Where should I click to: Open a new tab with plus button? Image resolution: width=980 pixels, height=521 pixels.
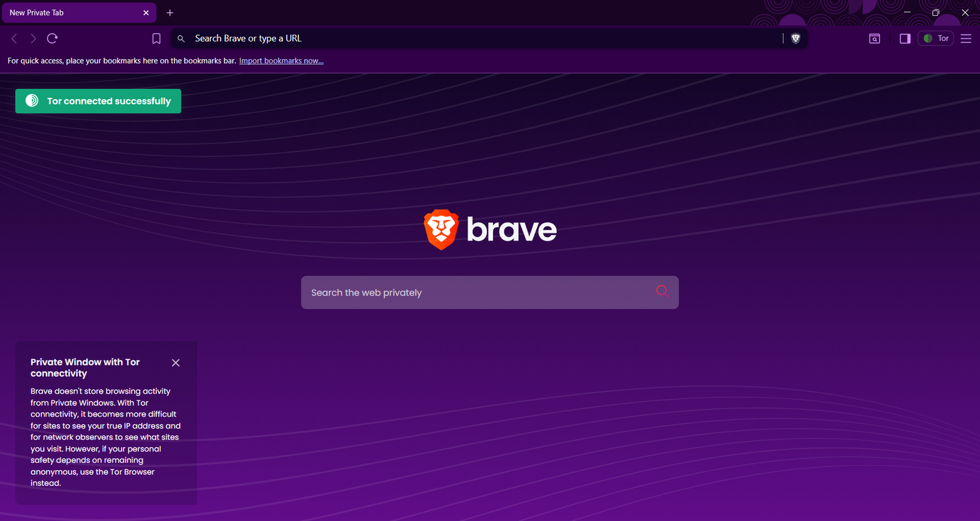pos(170,13)
